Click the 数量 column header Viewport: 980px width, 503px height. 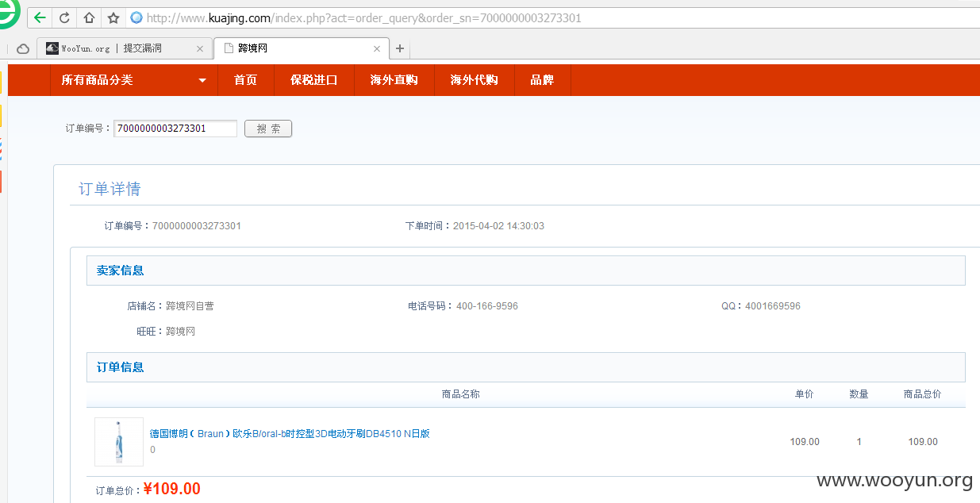(x=859, y=394)
